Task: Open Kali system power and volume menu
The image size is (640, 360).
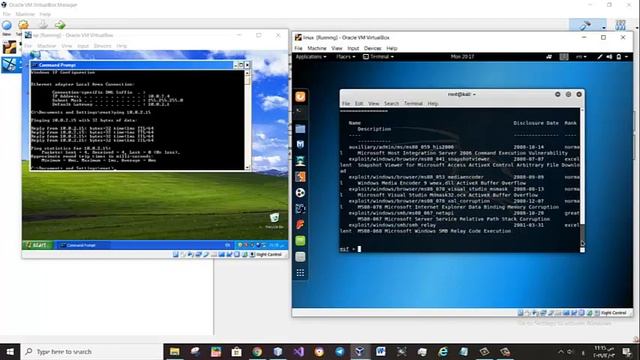Action: (613, 57)
